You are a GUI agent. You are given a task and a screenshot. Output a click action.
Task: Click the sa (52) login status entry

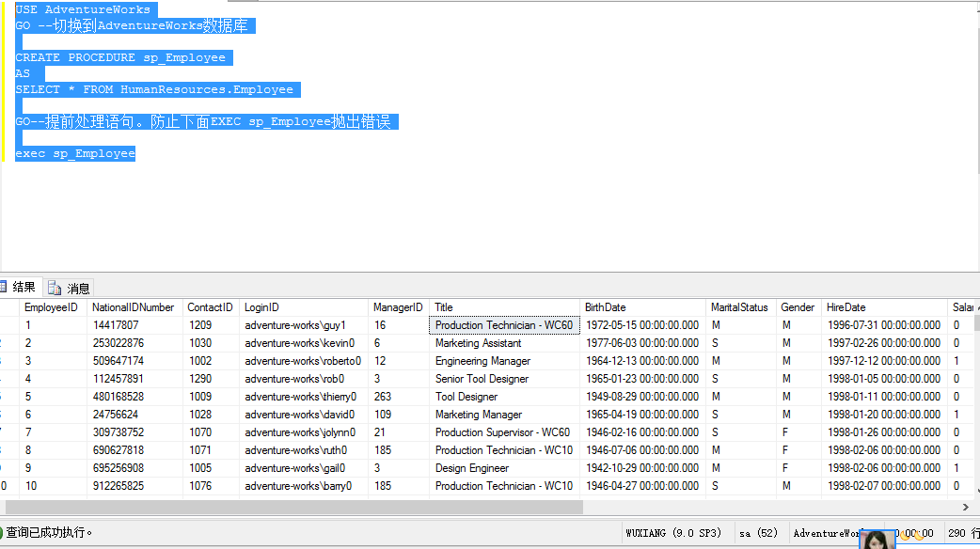pos(758,533)
